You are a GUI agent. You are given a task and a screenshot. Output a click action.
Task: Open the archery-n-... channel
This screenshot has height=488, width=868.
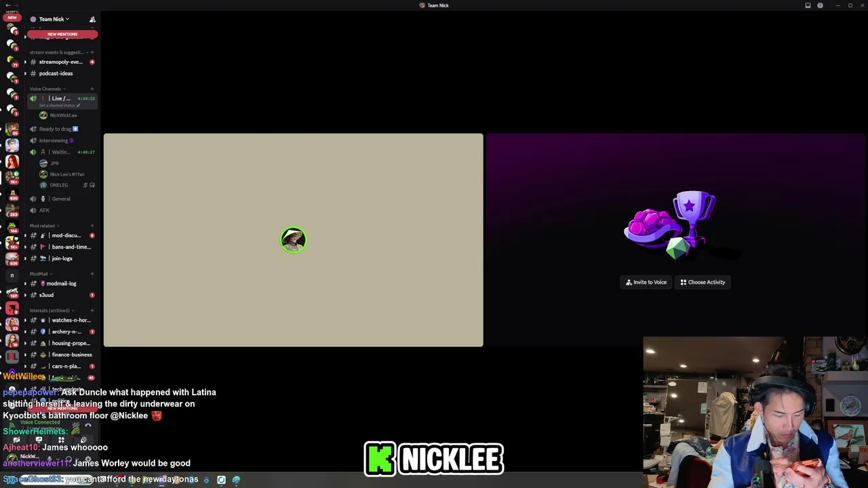point(61,332)
